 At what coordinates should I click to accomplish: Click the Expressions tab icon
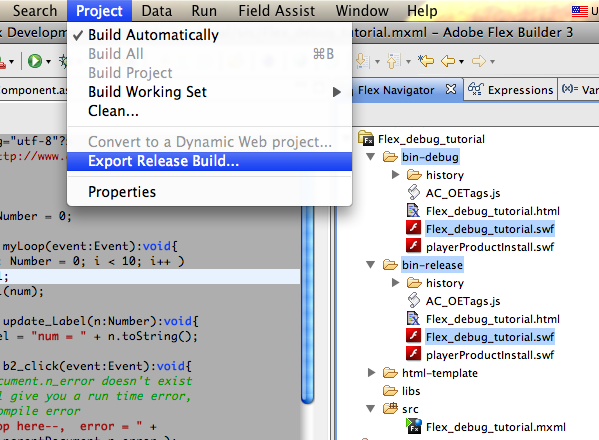[x=476, y=89]
